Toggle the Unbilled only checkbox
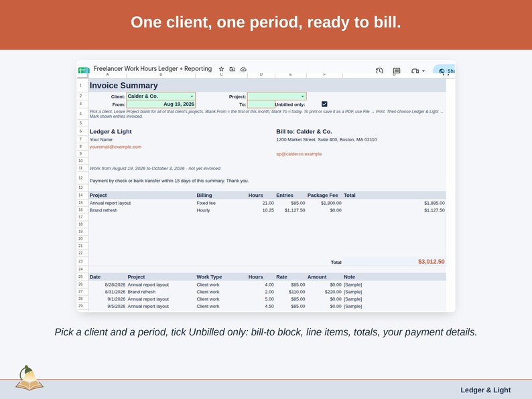The height and width of the screenshot is (399, 532). pos(324,104)
